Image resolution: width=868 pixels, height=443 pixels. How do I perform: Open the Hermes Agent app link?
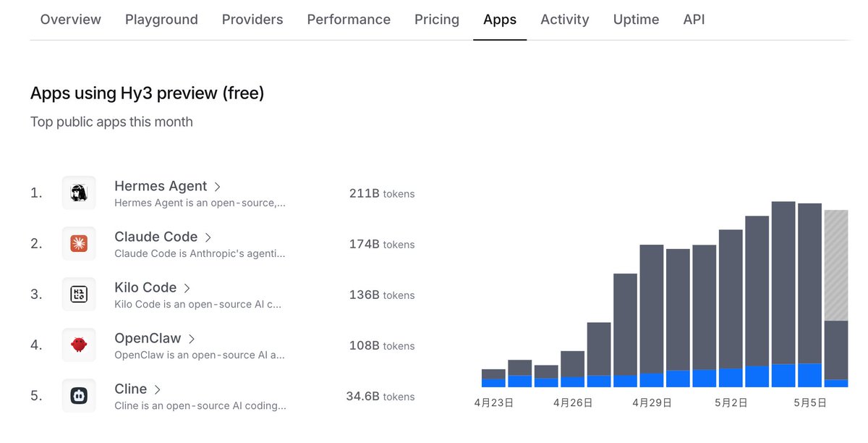(161, 186)
